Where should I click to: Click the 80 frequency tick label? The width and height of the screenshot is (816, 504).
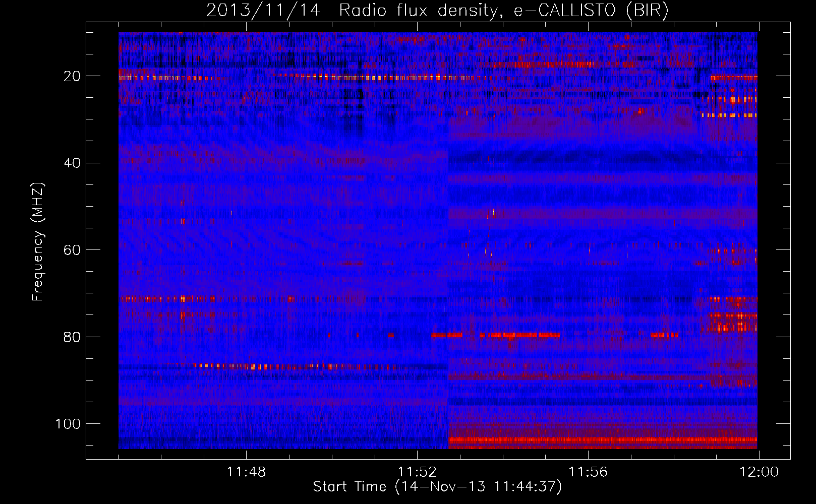(72, 337)
